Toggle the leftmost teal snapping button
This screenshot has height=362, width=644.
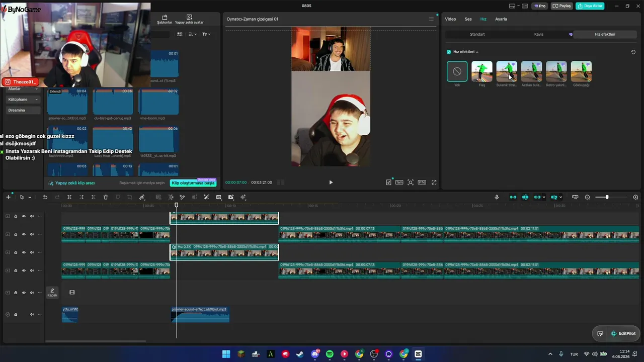513,197
